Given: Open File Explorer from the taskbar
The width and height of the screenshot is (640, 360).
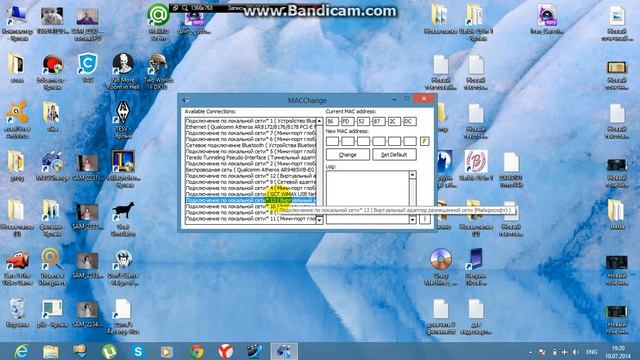Looking at the screenshot, I should (x=51, y=351).
